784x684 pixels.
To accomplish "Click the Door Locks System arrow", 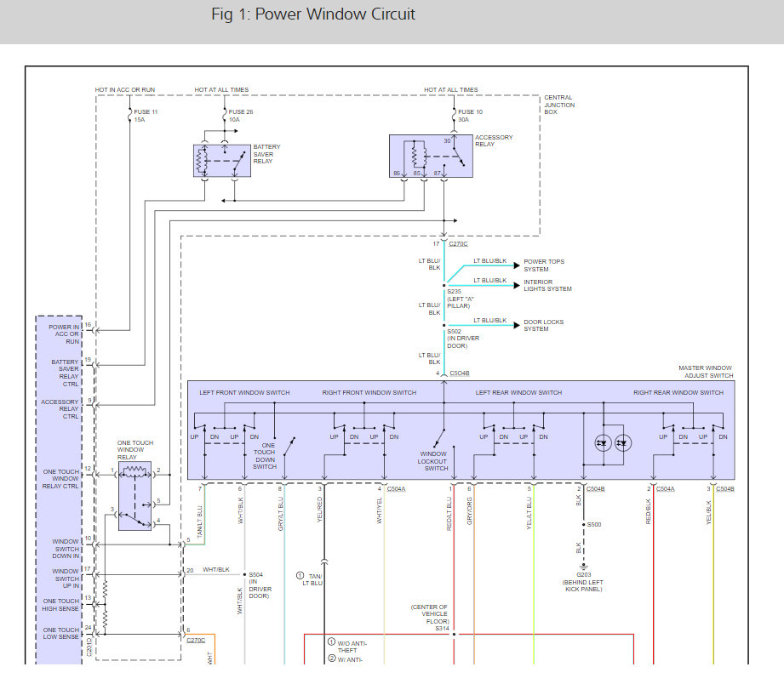I will (x=514, y=325).
